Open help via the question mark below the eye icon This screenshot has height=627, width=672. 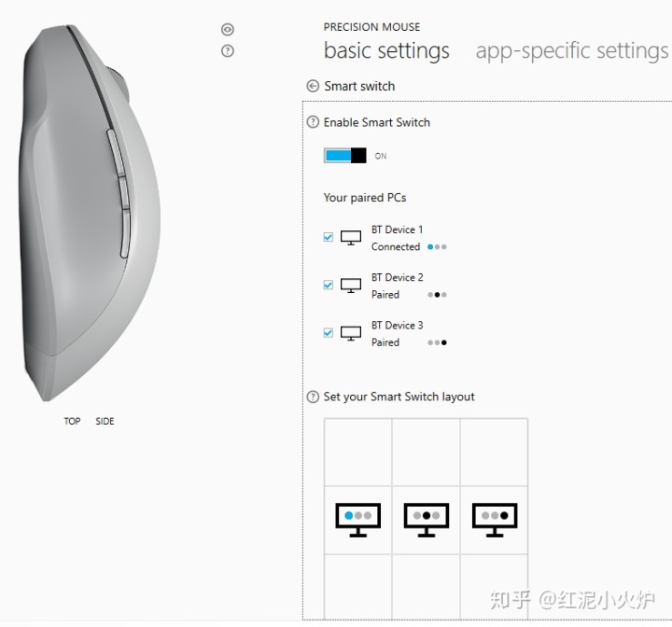(227, 51)
